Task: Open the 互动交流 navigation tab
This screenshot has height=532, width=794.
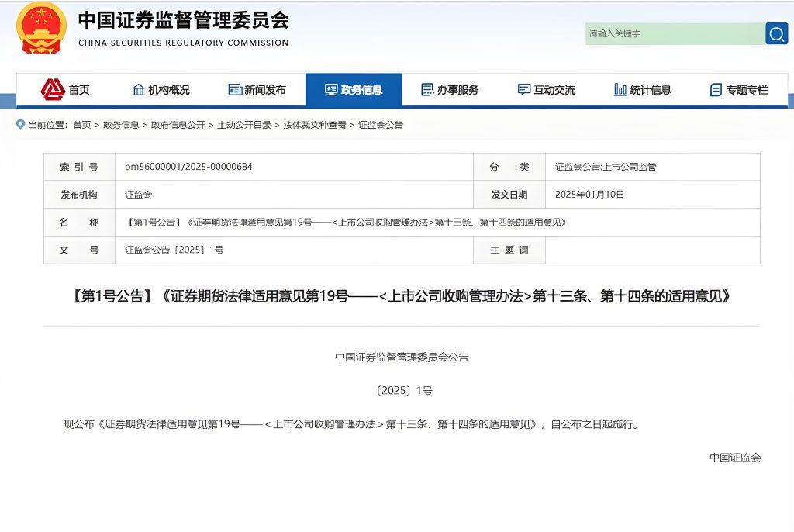Action: (547, 90)
